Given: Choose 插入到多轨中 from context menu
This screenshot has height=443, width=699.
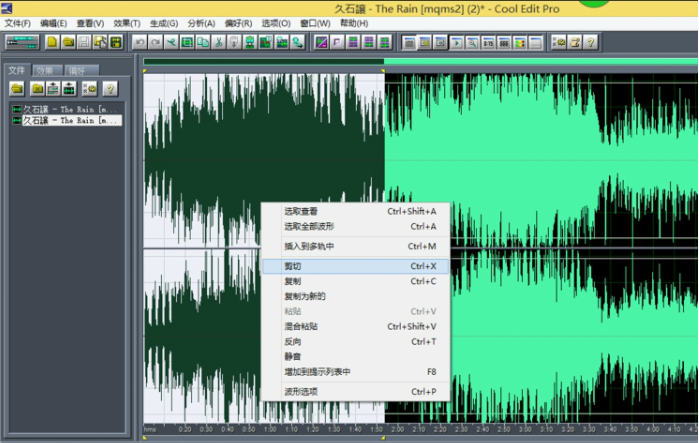Looking at the screenshot, I should 355,246.
